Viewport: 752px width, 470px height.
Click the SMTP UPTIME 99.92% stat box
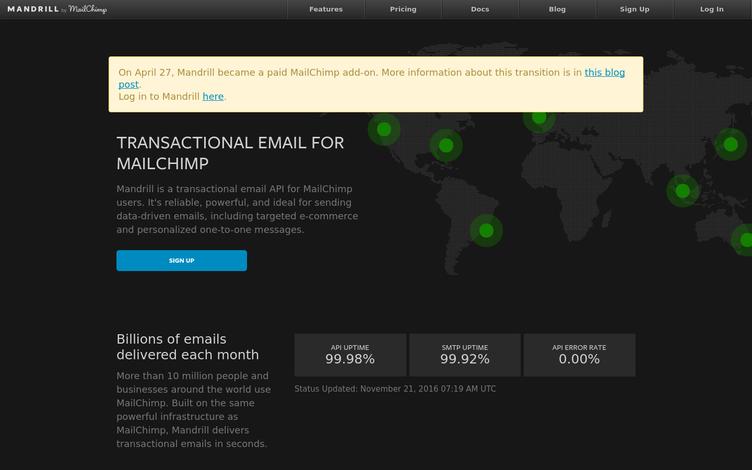click(x=465, y=355)
